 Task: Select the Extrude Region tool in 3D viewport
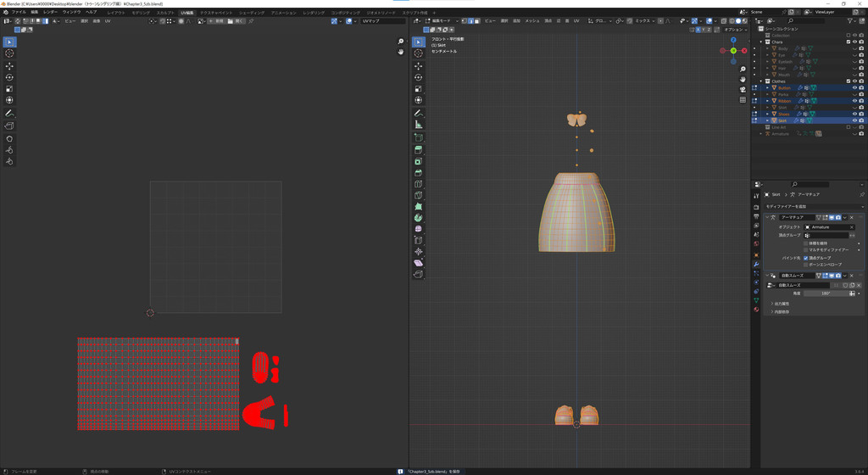[x=418, y=149]
